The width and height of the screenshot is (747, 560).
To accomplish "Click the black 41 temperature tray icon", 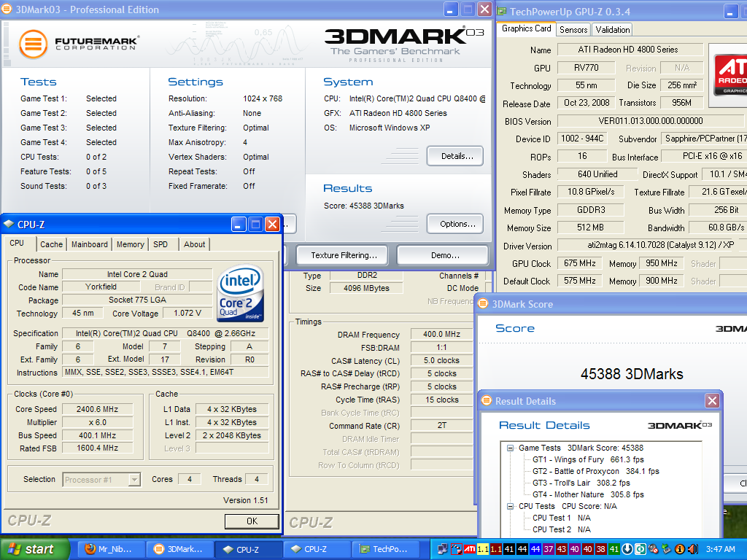I will 508,549.
